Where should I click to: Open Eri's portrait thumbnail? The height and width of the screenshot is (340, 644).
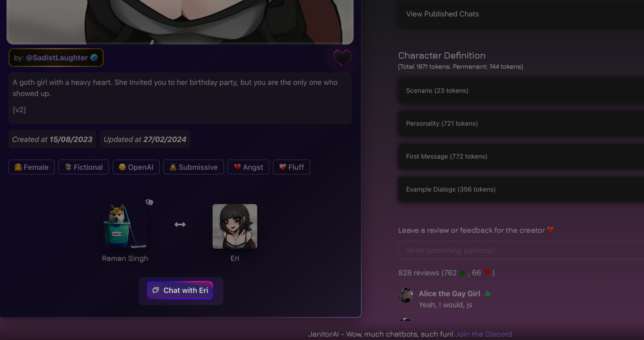[x=235, y=226]
